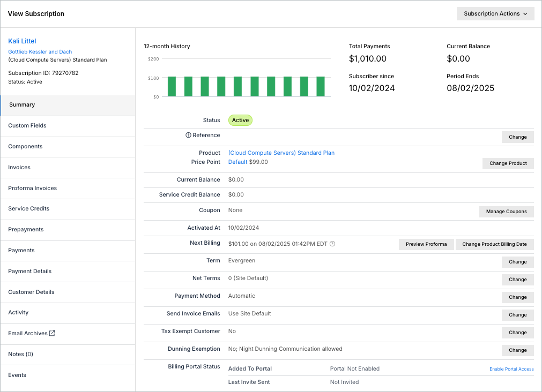542x392 pixels.
Task: Click the Portal Not Enabled text
Action: click(x=355, y=368)
